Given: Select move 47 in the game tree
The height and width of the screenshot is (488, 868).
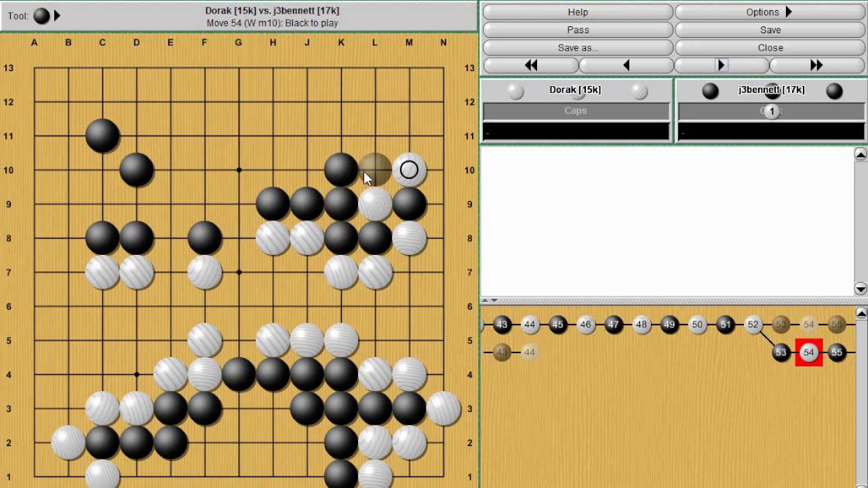Looking at the screenshot, I should [x=614, y=325].
